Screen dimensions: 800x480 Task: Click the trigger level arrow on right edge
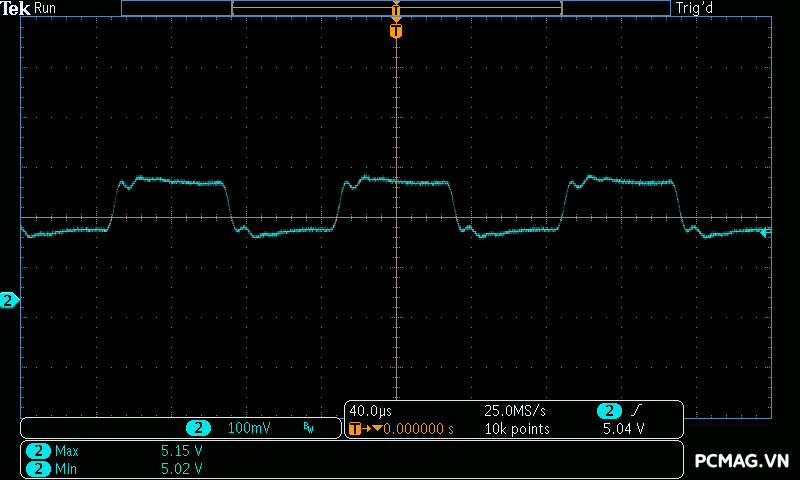(x=765, y=233)
